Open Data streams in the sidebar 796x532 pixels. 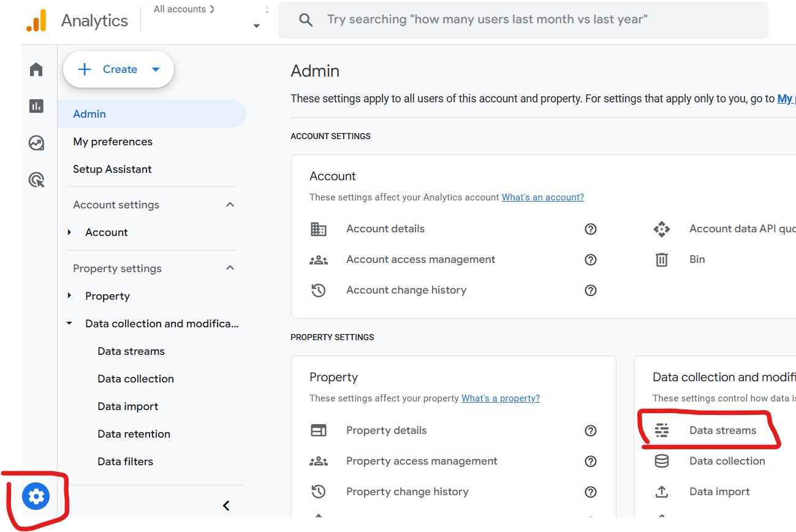131,351
